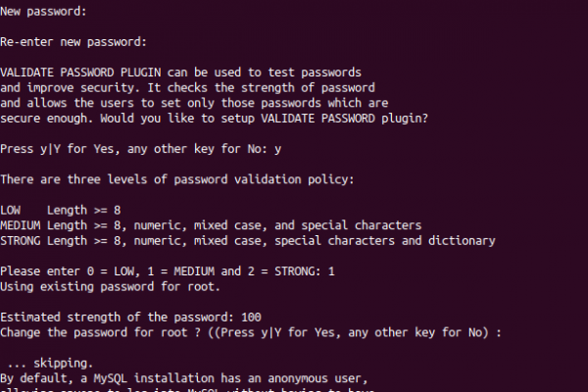Click the "secure enough. Would you like" line
This screenshot has width=588, height=392.
(x=214, y=119)
